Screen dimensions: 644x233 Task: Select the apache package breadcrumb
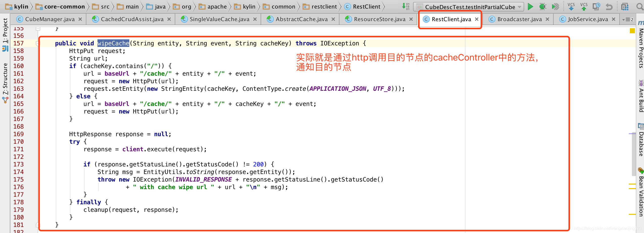(213, 7)
